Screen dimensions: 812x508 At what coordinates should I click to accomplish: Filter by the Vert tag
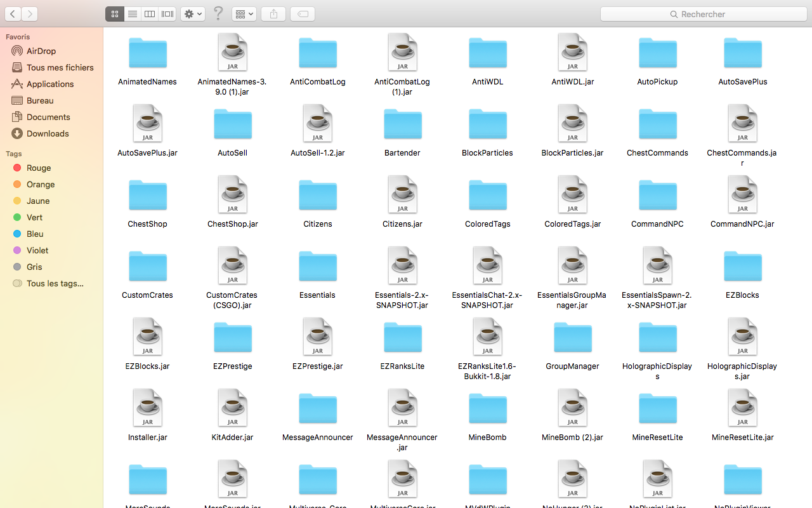pos(51,217)
